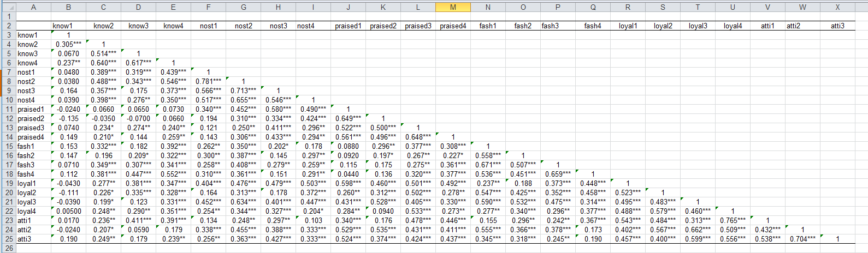Click 0.617*** in the know4 row
The image size is (868, 253).
tap(138, 63)
